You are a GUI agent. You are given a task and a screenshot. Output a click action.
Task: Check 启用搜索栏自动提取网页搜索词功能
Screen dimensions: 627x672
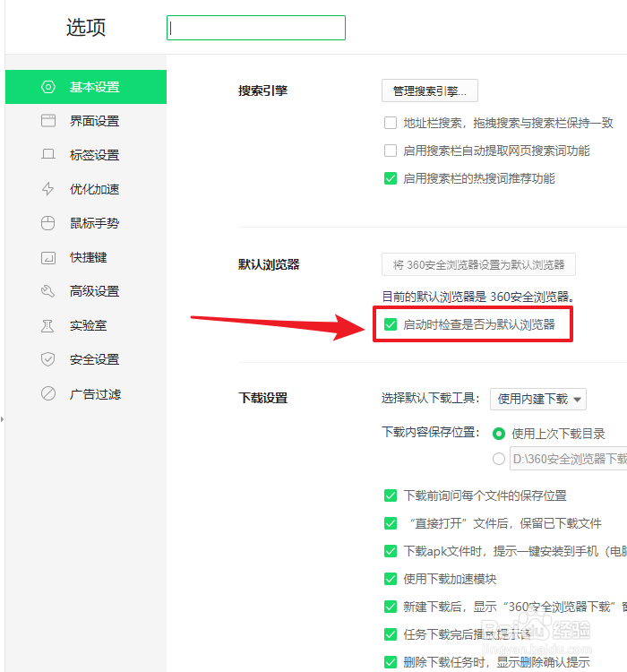391,151
